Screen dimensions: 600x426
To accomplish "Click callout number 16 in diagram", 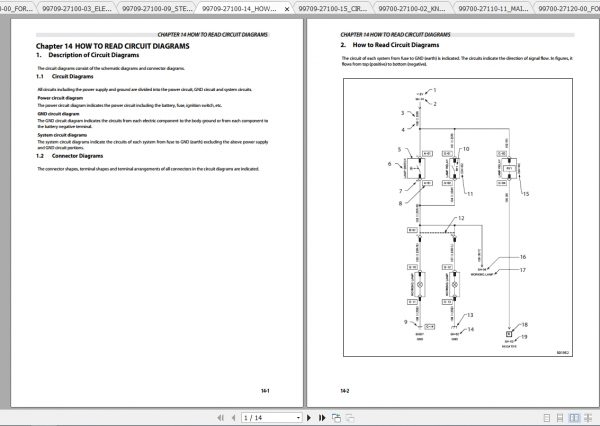I will (523, 257).
